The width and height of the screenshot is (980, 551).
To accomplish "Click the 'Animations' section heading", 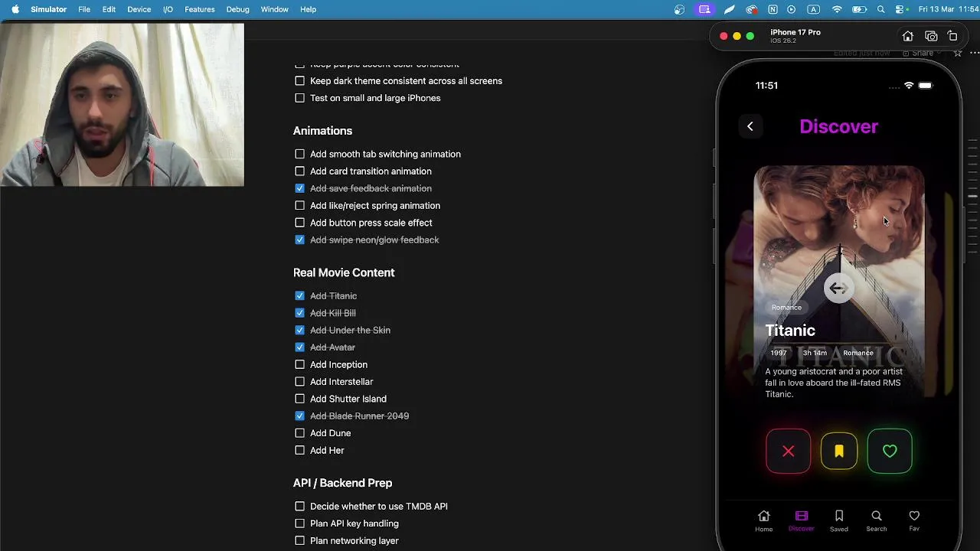I will pyautogui.click(x=322, y=131).
